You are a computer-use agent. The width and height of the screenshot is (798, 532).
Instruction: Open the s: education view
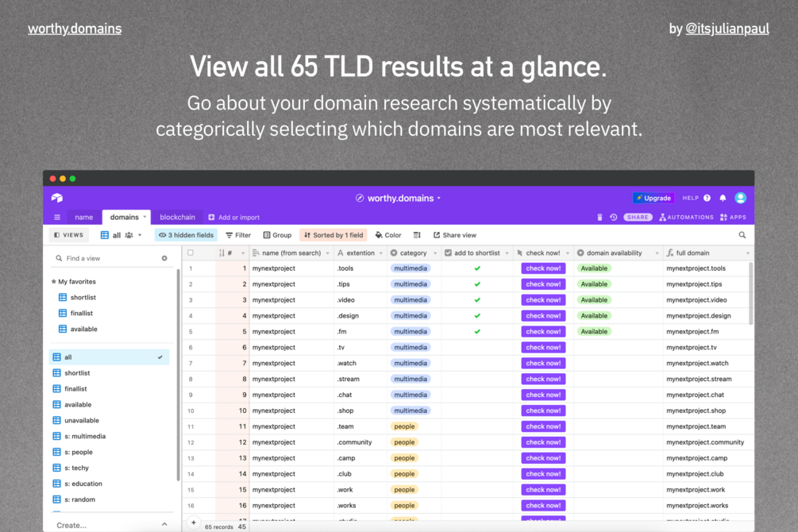83,484
